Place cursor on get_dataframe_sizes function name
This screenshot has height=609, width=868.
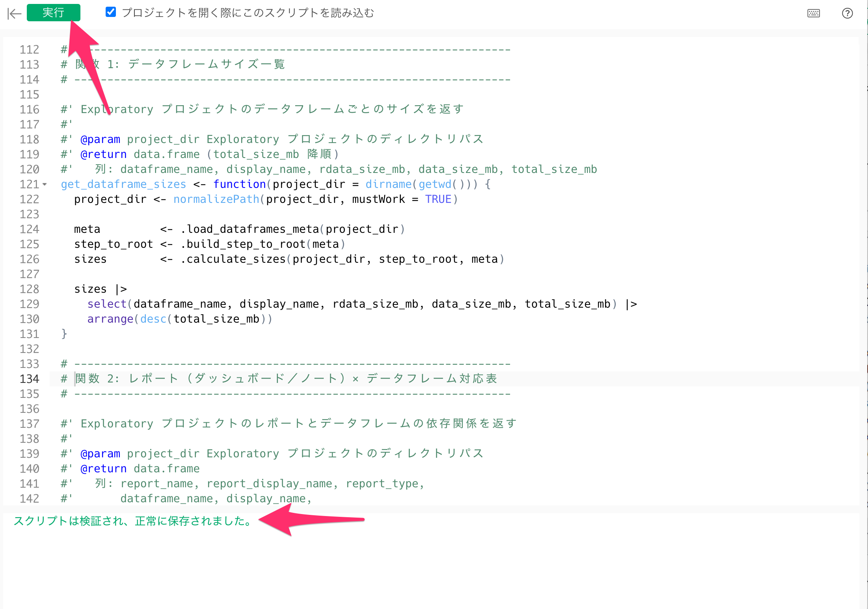[x=123, y=184]
